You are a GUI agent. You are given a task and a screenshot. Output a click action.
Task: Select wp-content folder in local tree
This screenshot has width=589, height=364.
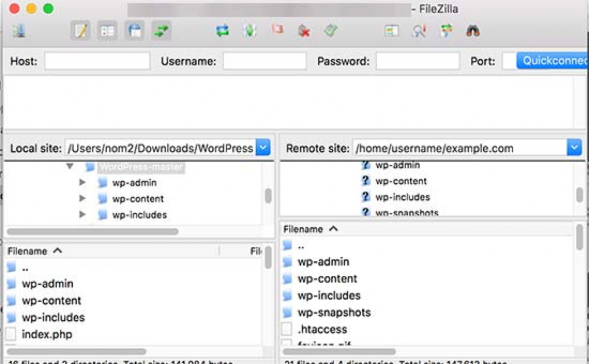click(x=138, y=199)
